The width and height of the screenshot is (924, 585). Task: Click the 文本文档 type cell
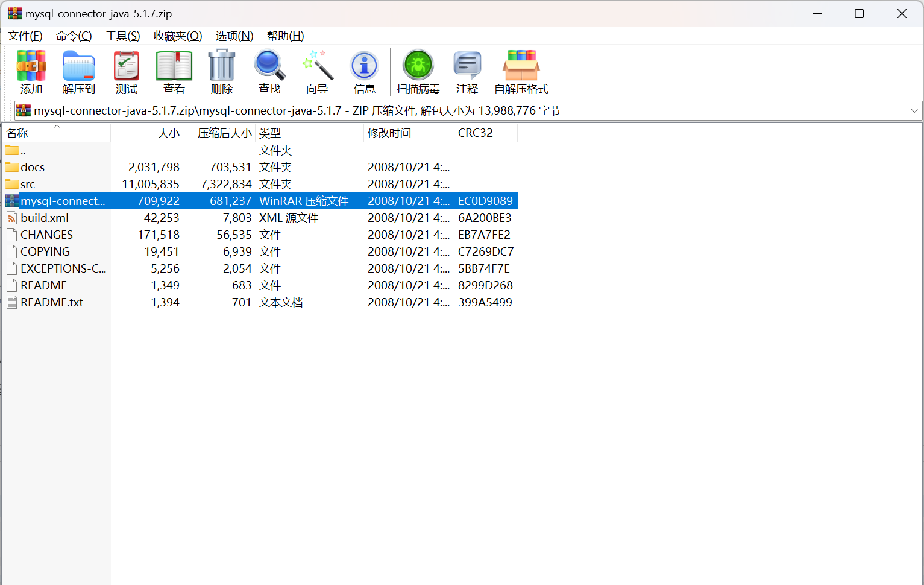pos(281,302)
